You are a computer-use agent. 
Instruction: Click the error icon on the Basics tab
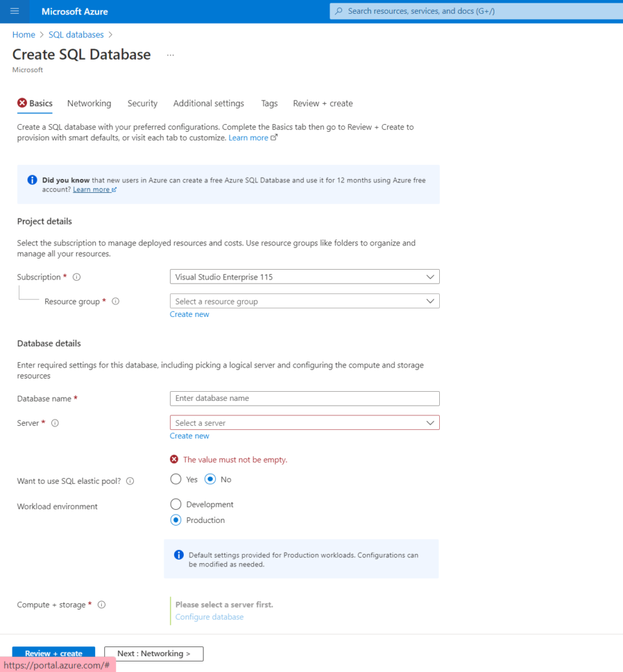click(x=22, y=103)
